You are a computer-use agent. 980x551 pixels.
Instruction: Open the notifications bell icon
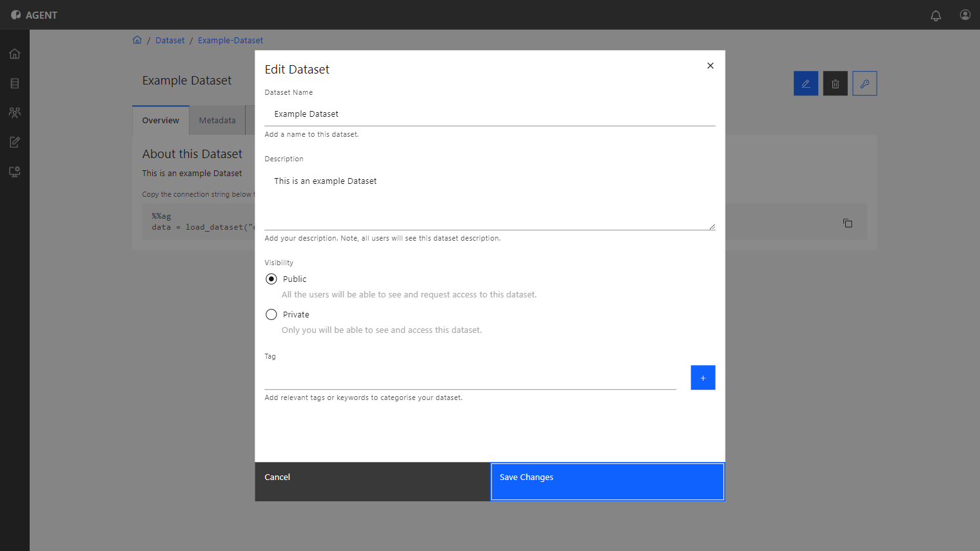pos(936,15)
